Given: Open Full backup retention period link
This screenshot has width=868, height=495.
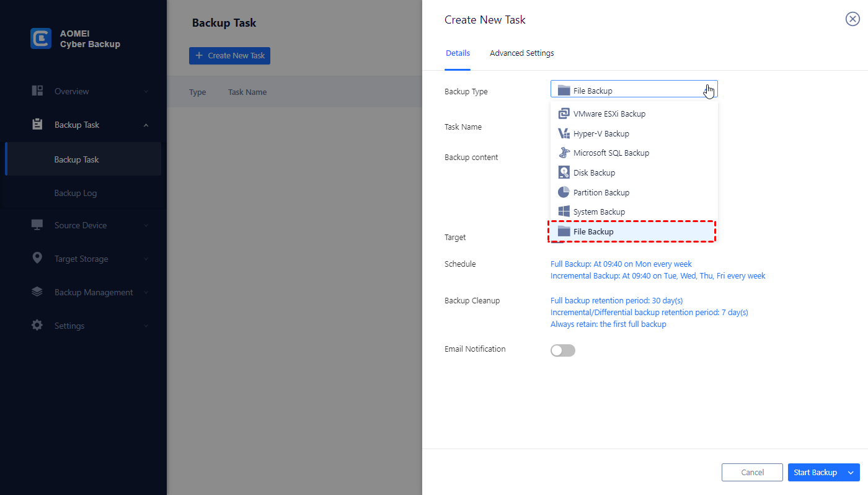Looking at the screenshot, I should point(616,301).
